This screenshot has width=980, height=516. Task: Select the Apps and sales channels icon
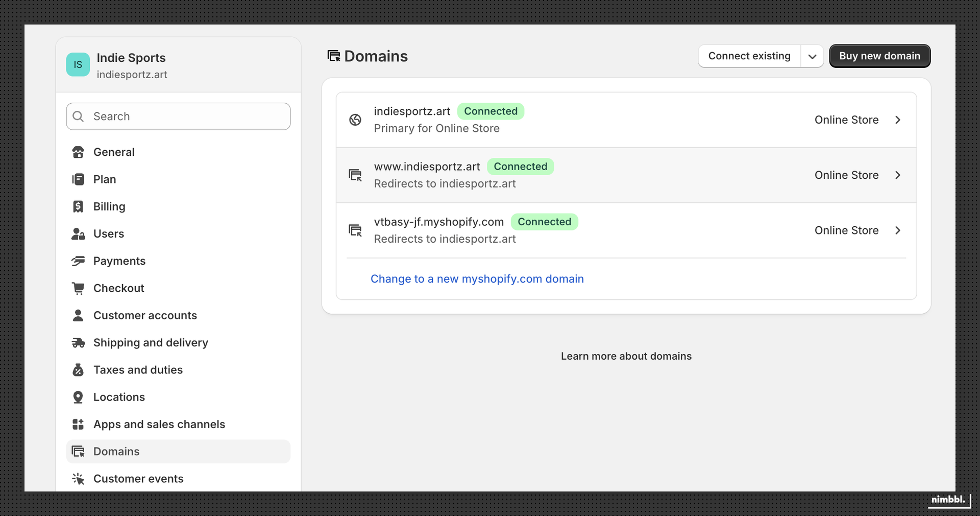(78, 424)
